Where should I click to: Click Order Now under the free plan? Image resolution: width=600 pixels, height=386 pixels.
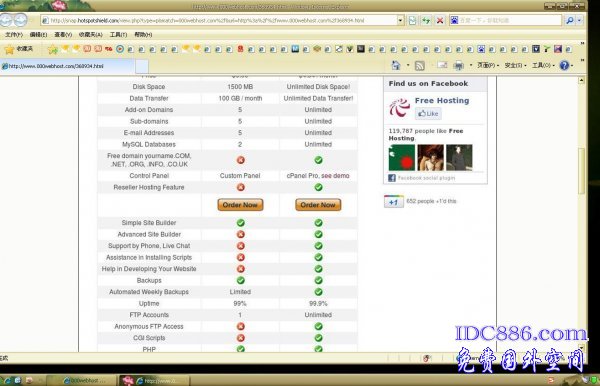(240, 205)
